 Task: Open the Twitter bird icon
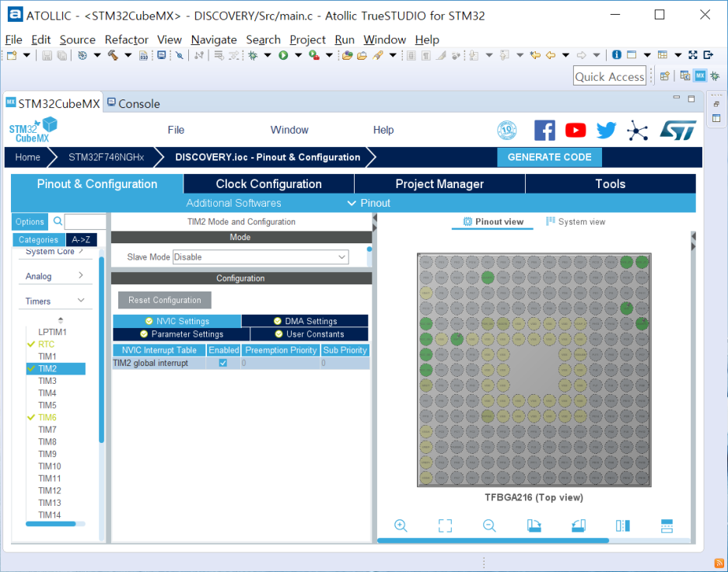click(607, 131)
